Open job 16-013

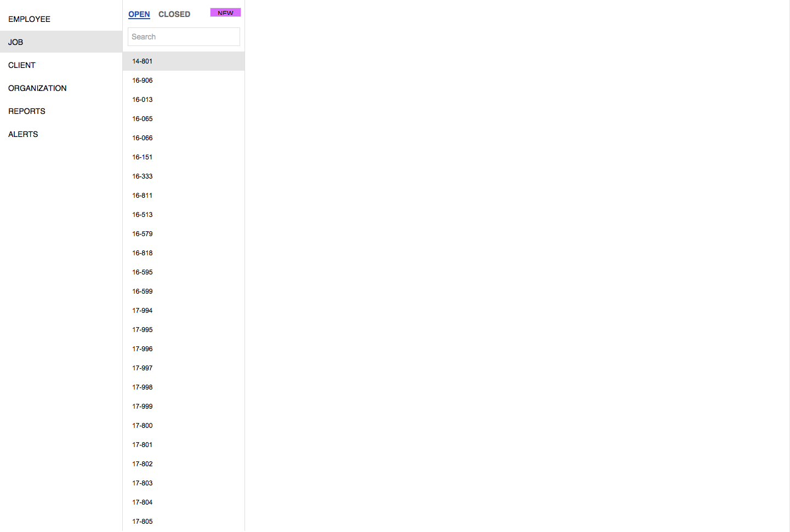click(184, 100)
